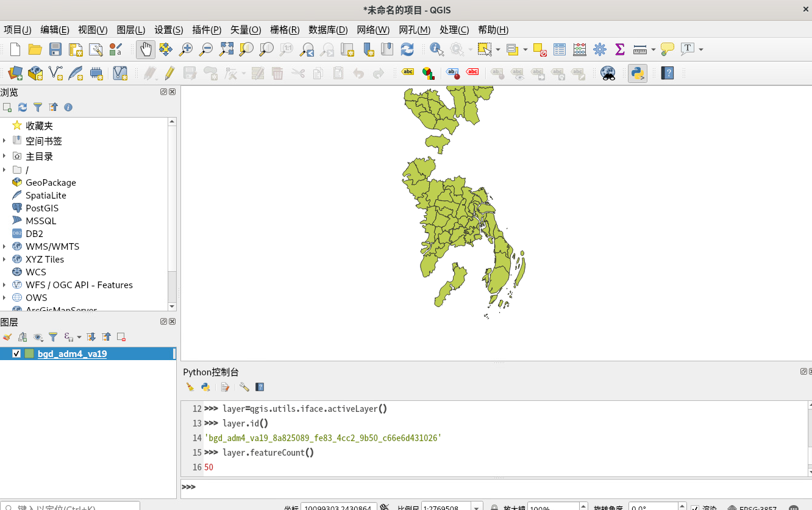Select PostGIS in browser tree
812x510 pixels.
(x=42, y=208)
